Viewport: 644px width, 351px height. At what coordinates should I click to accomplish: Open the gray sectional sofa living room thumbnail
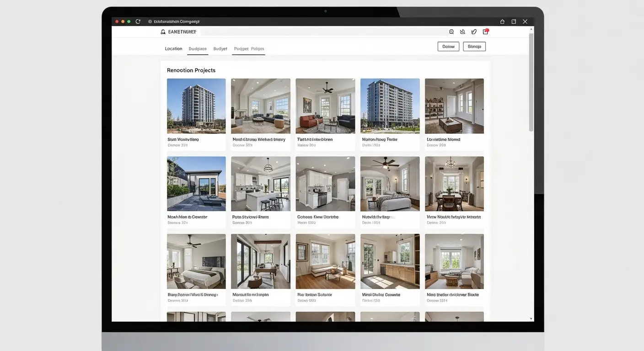pos(261,106)
